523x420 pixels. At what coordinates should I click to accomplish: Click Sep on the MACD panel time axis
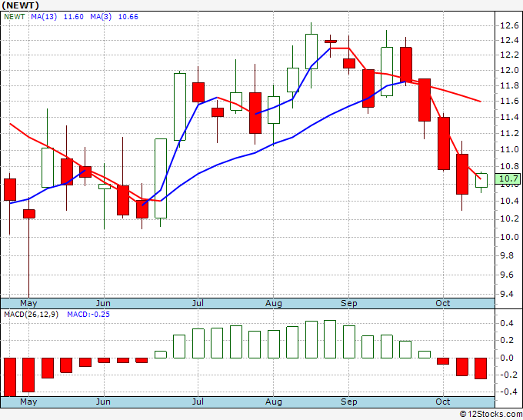tap(349, 402)
